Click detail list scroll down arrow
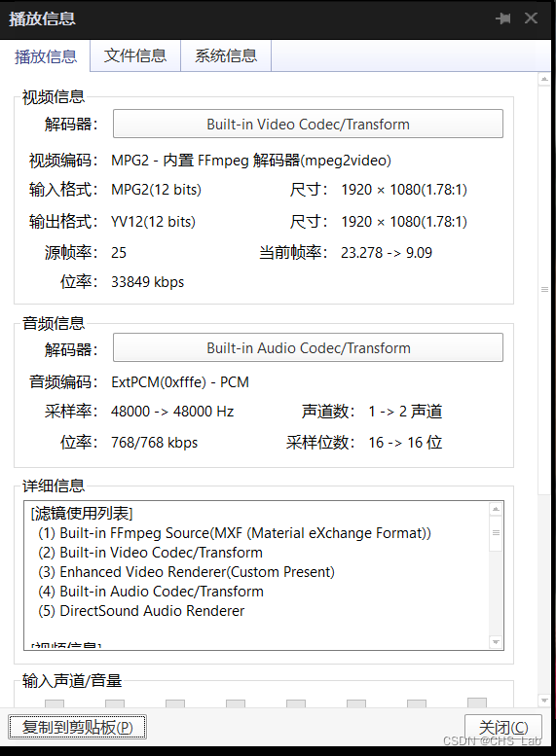This screenshot has height=756, width=556. tap(496, 642)
